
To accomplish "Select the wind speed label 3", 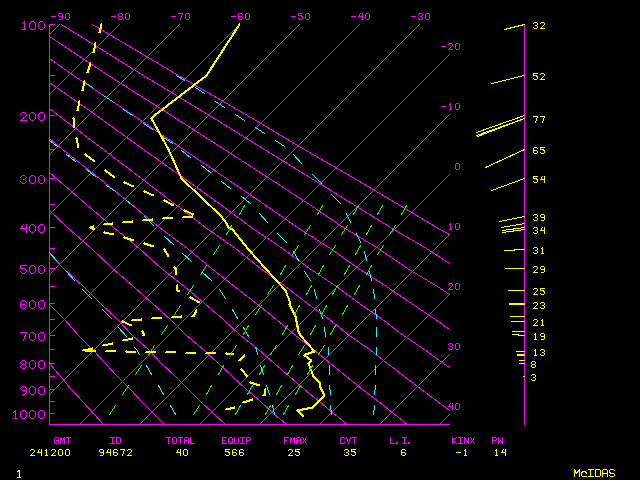I will tap(533, 377).
